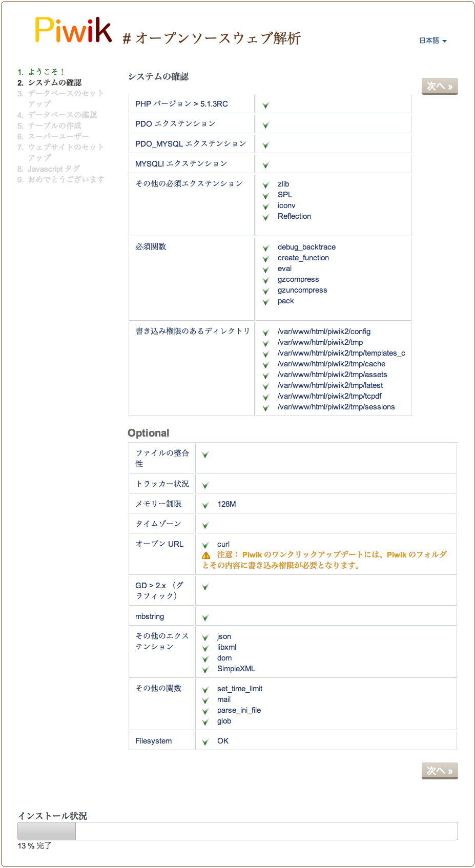Click the check icon beside set_time_limit
This screenshot has height=868, width=475.
(205, 690)
